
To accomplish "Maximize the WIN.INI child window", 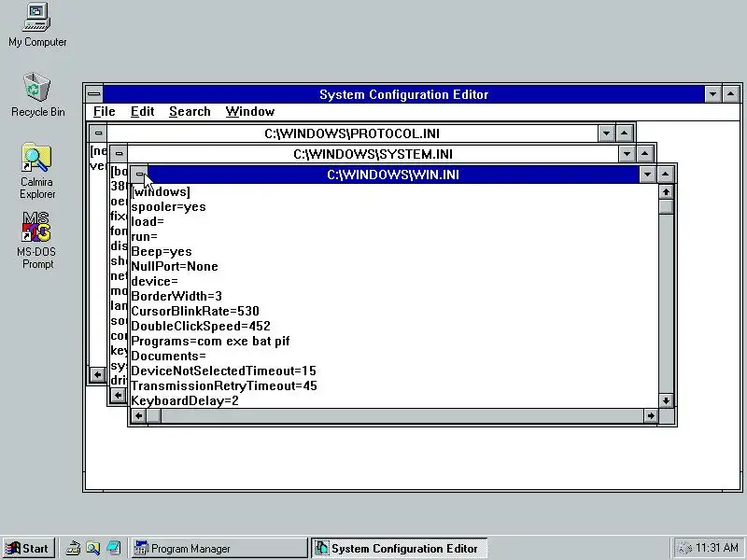I will pyautogui.click(x=666, y=175).
